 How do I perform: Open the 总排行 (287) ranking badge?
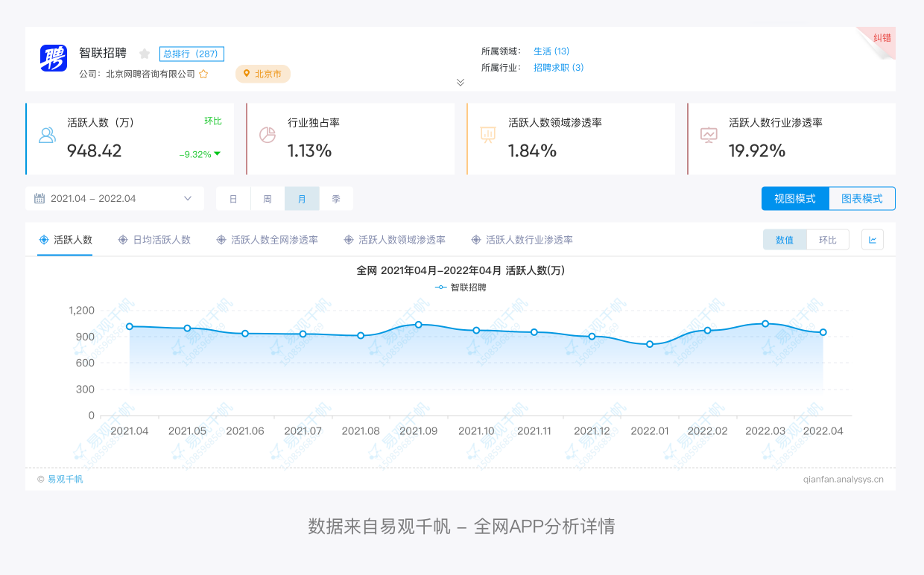[192, 54]
